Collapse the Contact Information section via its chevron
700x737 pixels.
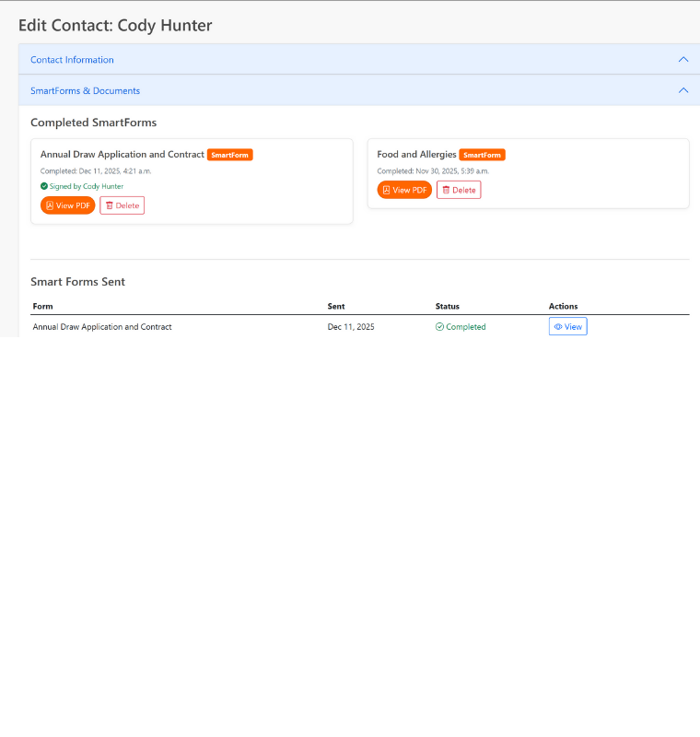click(x=683, y=58)
